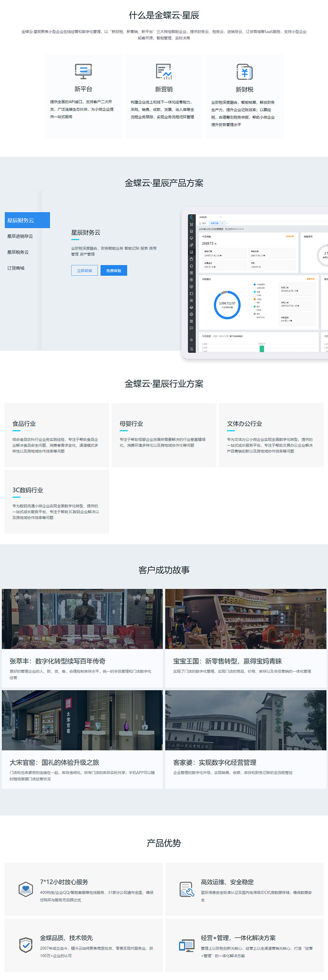Click the highlighted chart icon in dashboard sidebar
This screenshot has width=328, height=980.
pos(191,252)
